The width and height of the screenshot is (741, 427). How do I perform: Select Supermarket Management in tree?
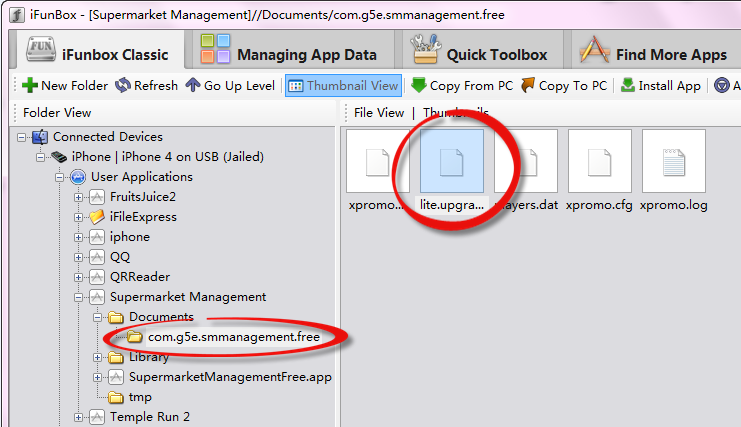click(x=188, y=297)
